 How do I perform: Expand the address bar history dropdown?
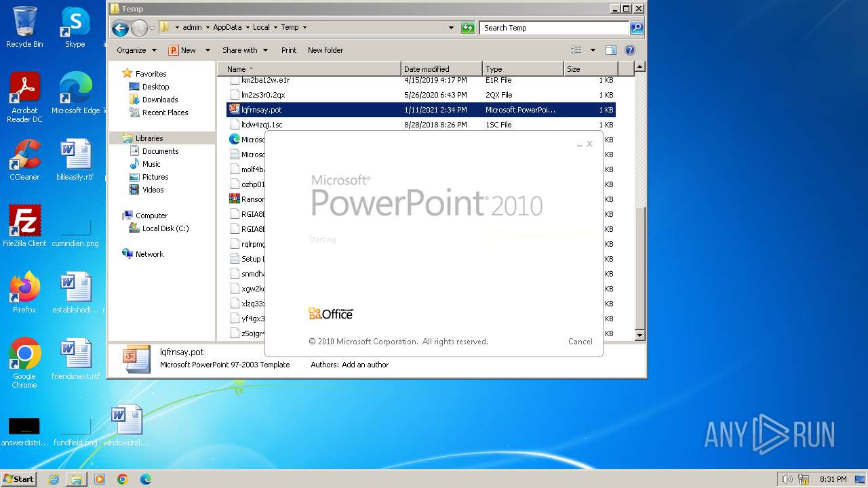point(451,28)
